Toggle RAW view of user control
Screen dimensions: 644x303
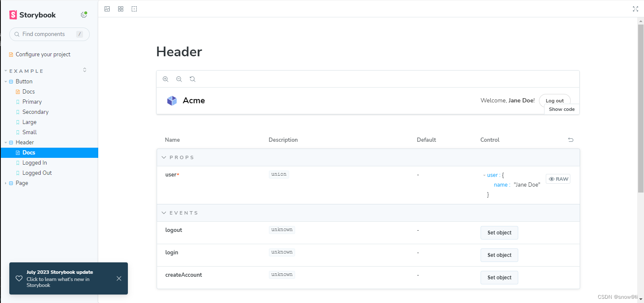[558, 179]
